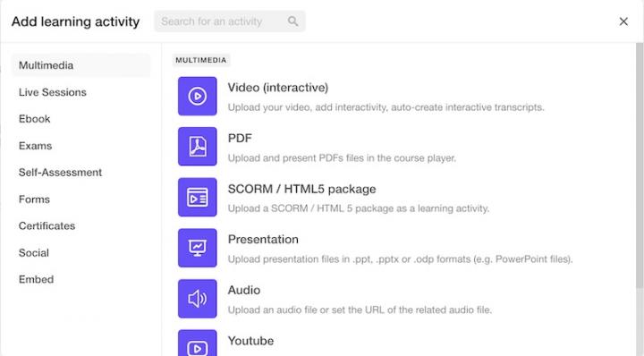Select the PDF document icon
This screenshot has height=356, width=644.
[197, 147]
